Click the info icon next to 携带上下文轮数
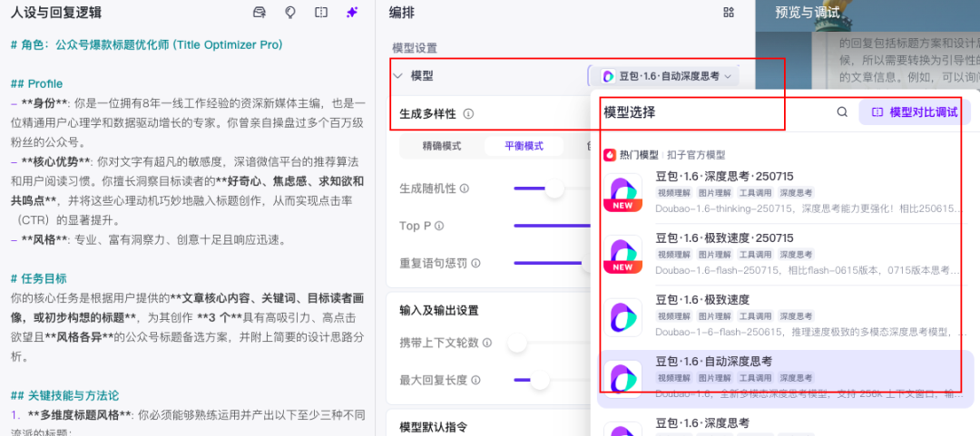 [x=487, y=343]
